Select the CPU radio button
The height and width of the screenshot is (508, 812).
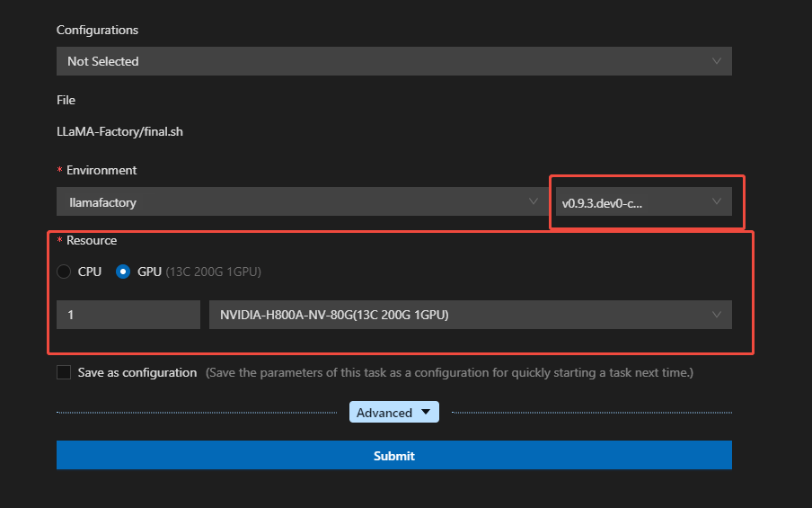point(64,272)
